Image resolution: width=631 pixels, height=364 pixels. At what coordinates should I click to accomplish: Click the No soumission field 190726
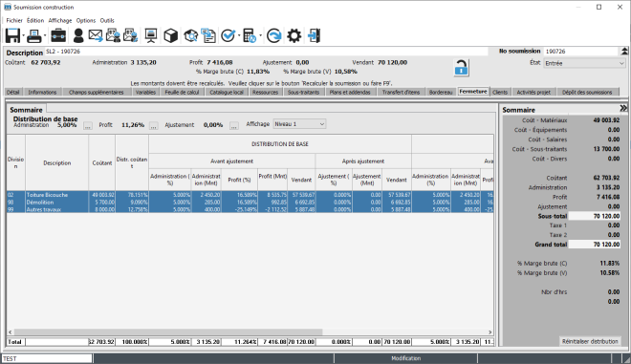click(x=581, y=52)
